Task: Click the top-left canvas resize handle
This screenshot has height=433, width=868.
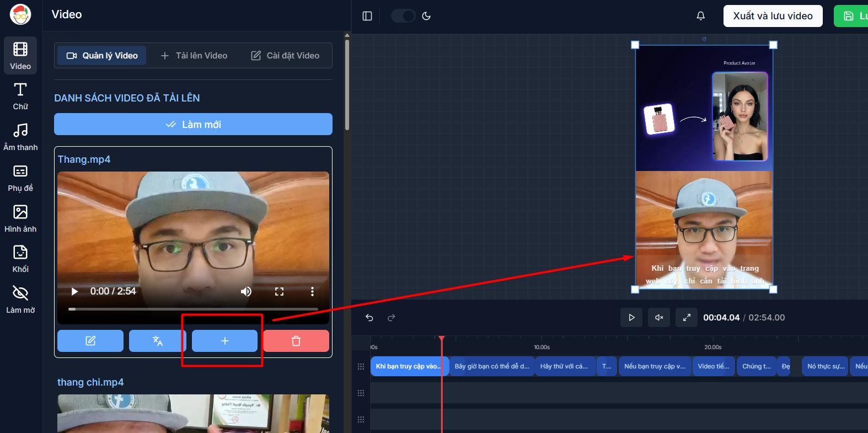Action: pyautogui.click(x=635, y=45)
